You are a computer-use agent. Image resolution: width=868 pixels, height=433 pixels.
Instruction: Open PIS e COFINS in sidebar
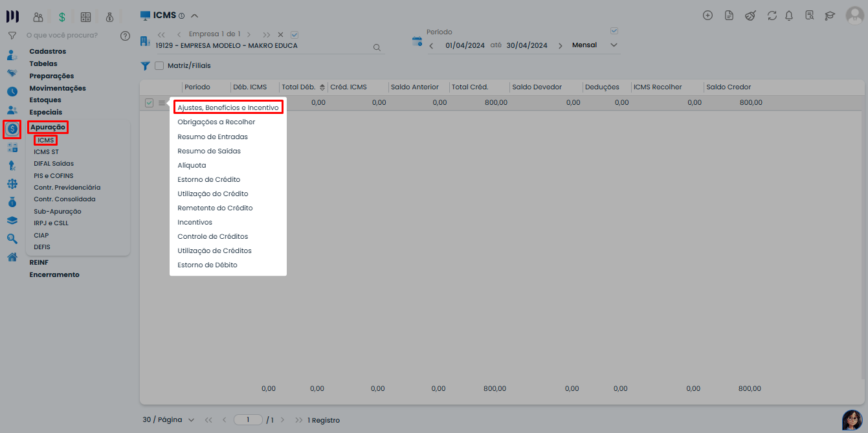coord(53,176)
